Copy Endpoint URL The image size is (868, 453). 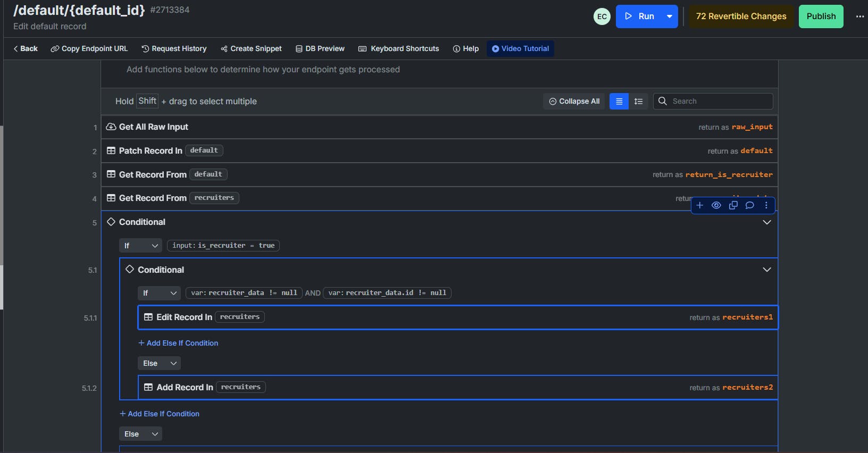coord(89,48)
